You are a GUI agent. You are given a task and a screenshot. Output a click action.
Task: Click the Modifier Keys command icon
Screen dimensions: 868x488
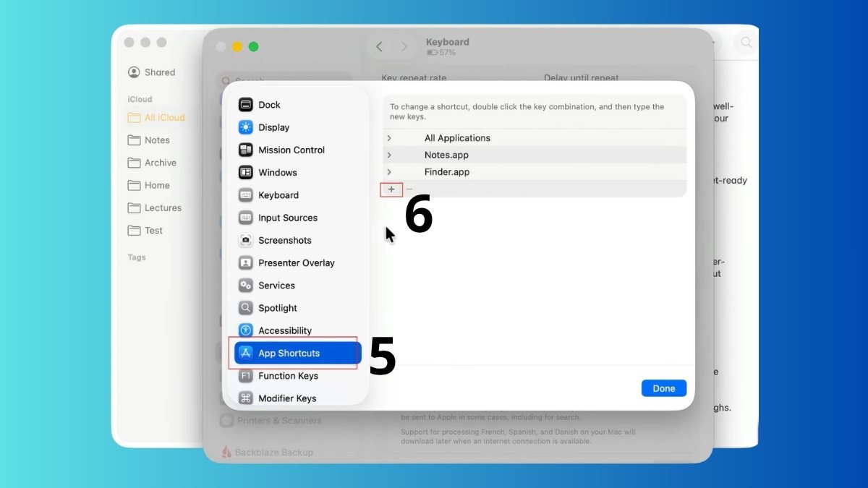[x=246, y=398]
